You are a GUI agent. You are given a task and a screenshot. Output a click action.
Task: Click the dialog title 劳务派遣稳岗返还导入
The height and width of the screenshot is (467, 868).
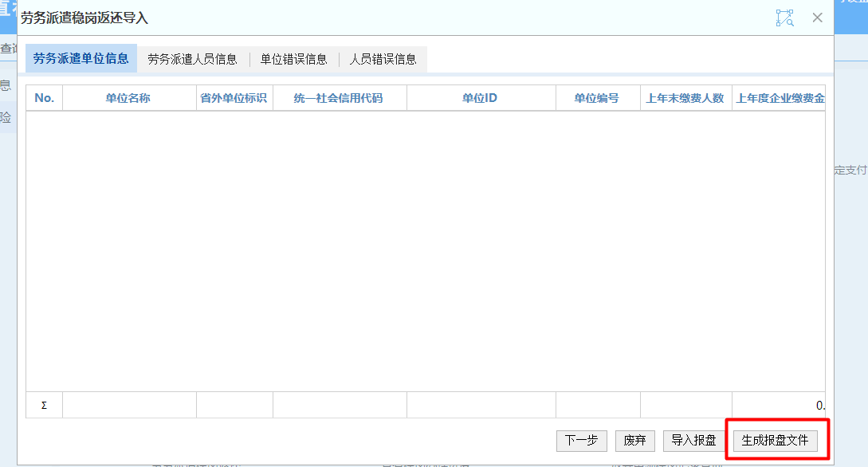click(84, 18)
